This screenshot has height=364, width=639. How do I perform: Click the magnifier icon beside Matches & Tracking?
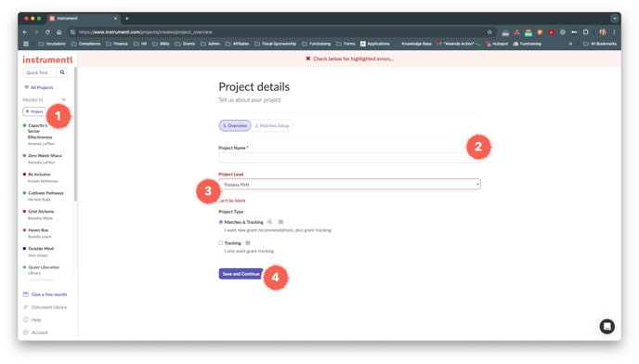(x=269, y=222)
